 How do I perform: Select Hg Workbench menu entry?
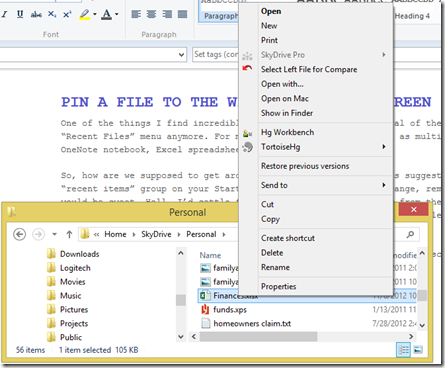(287, 132)
